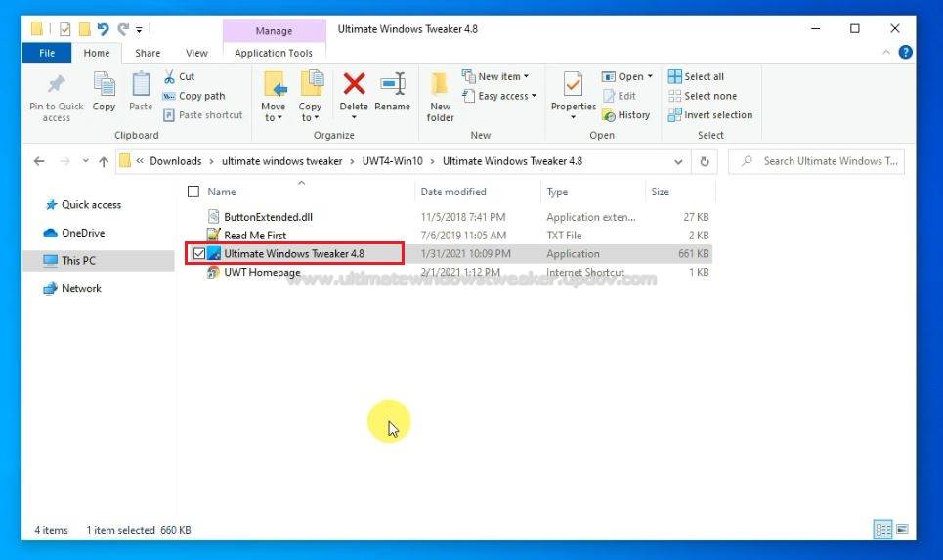
Task: Click the Search Ultimate Windows Tweaker field
Action: click(816, 161)
